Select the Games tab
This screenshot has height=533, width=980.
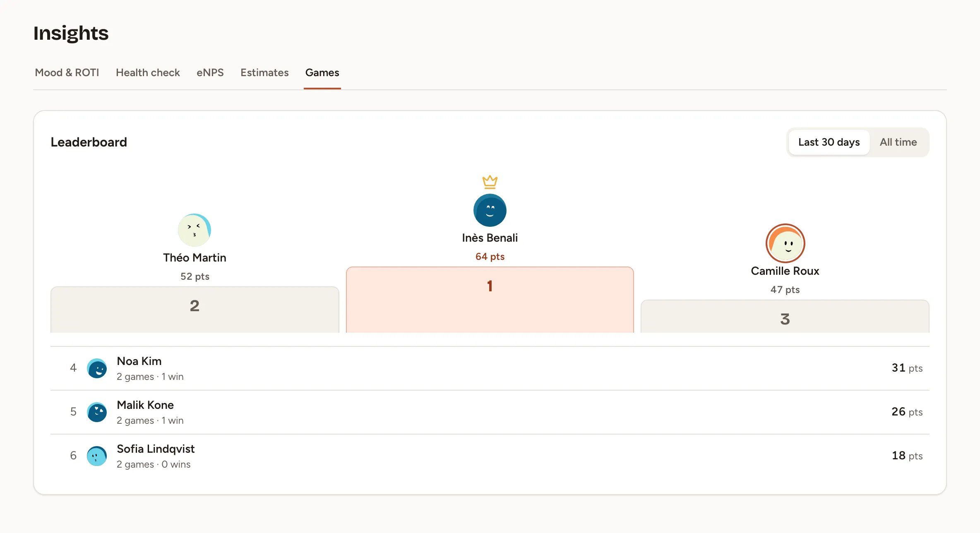pos(322,72)
